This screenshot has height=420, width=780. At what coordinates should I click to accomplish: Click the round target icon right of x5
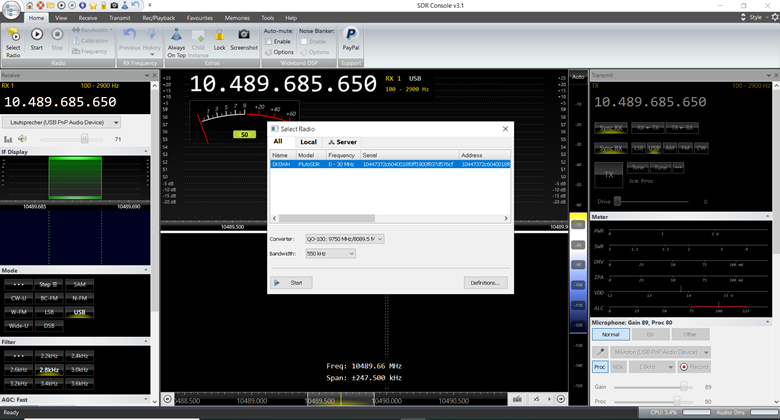(561, 399)
